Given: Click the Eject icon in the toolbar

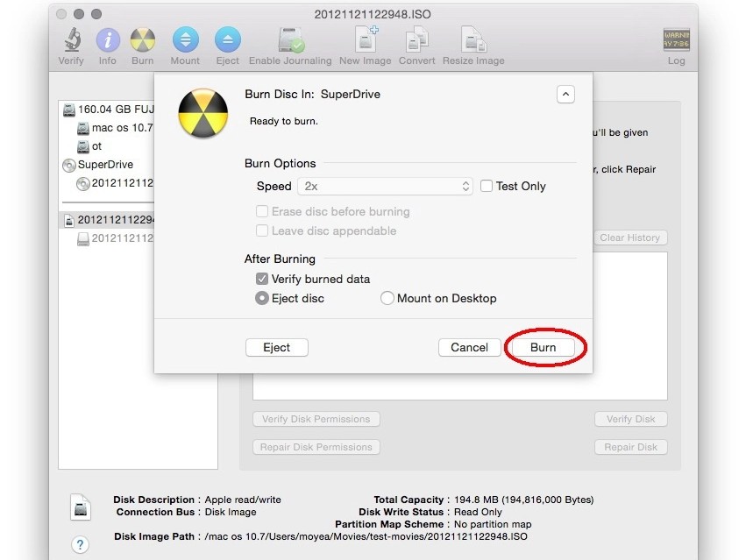Looking at the screenshot, I should click(x=228, y=39).
